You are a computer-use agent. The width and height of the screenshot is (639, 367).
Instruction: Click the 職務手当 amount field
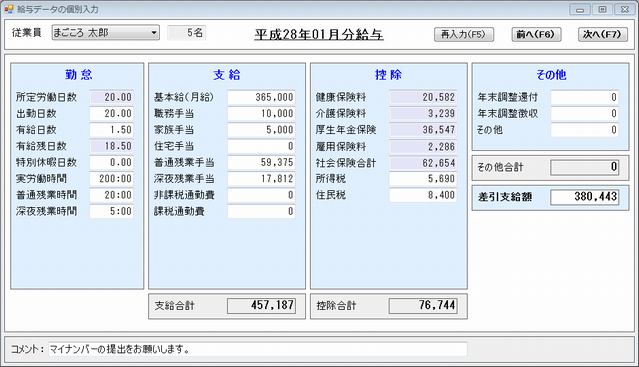tap(261, 114)
